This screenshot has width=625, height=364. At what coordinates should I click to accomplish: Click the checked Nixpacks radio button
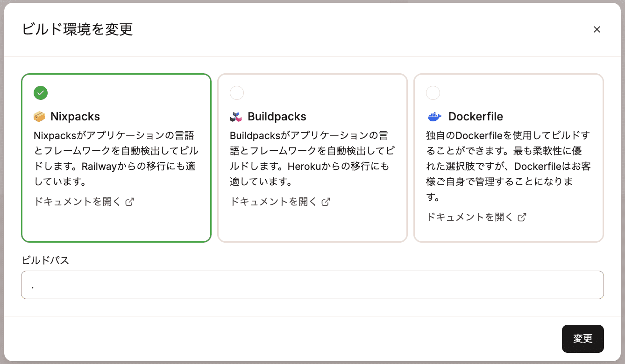coord(41,93)
